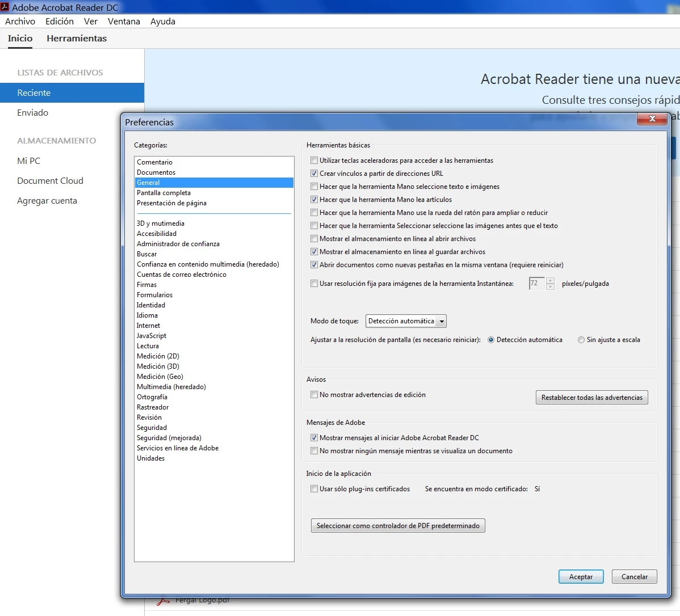Toggle Mano seleccione texto e imágenes checkbox

(314, 187)
